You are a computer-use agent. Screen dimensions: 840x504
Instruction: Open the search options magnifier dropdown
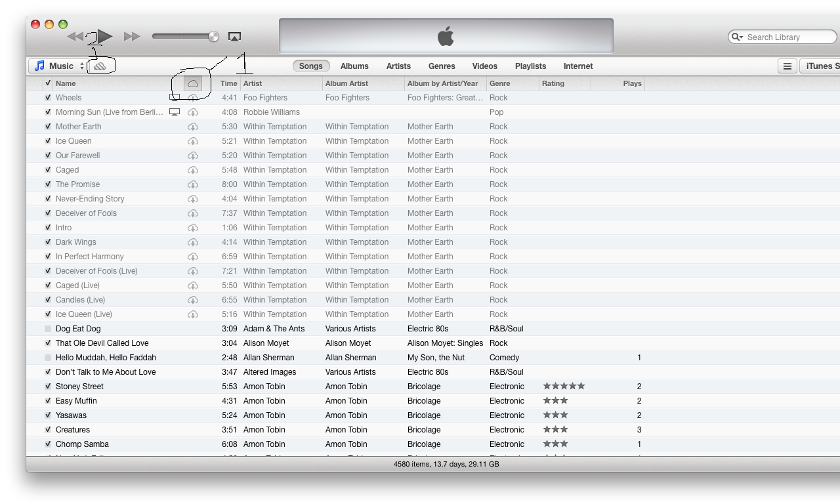click(x=738, y=37)
